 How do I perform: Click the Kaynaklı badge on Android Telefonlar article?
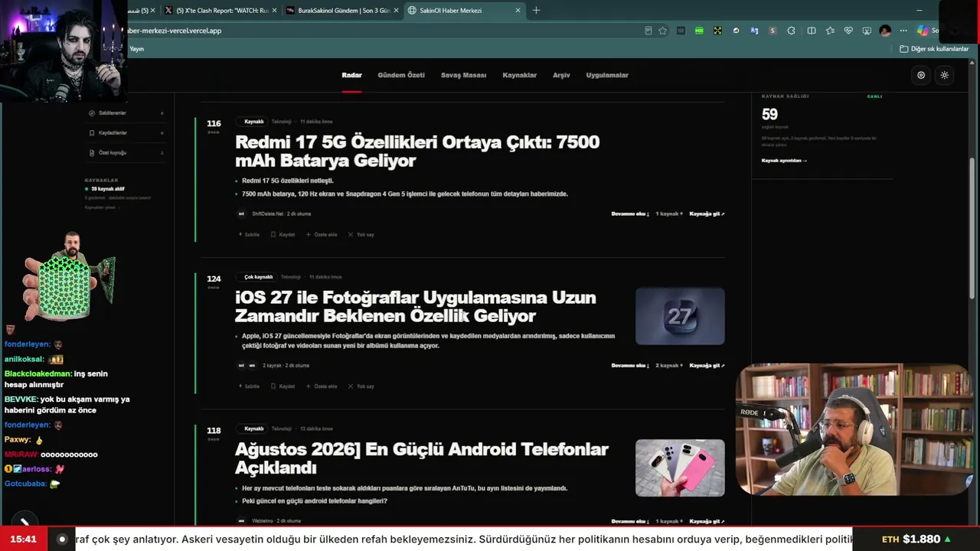253,429
